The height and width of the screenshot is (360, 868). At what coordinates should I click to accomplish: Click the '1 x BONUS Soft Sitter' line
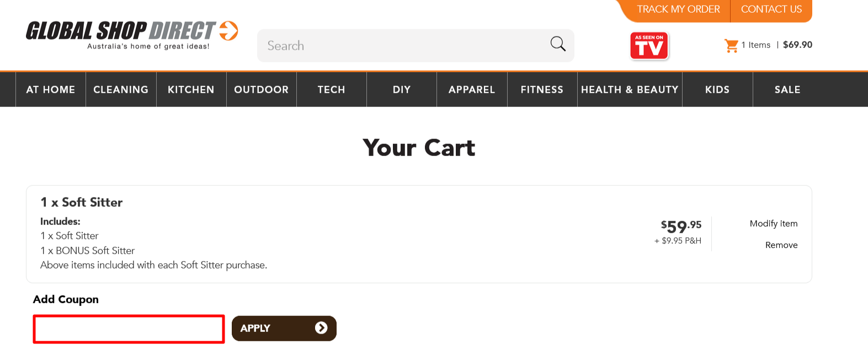(x=88, y=250)
